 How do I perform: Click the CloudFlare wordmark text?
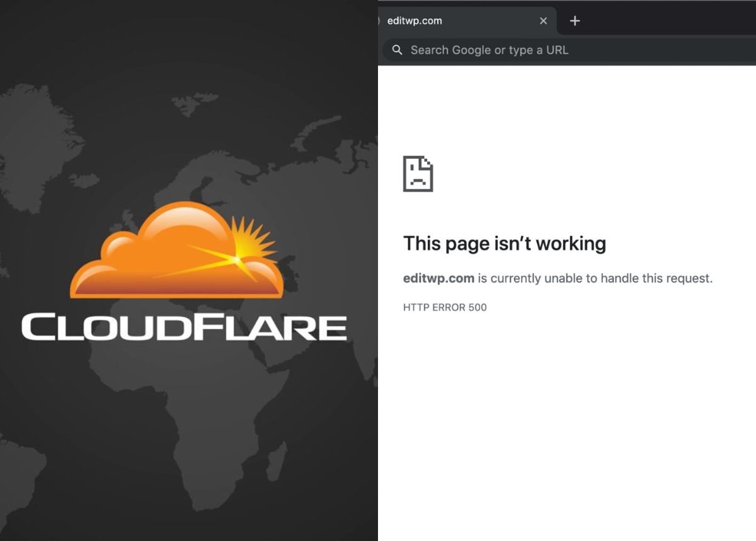[x=184, y=329]
